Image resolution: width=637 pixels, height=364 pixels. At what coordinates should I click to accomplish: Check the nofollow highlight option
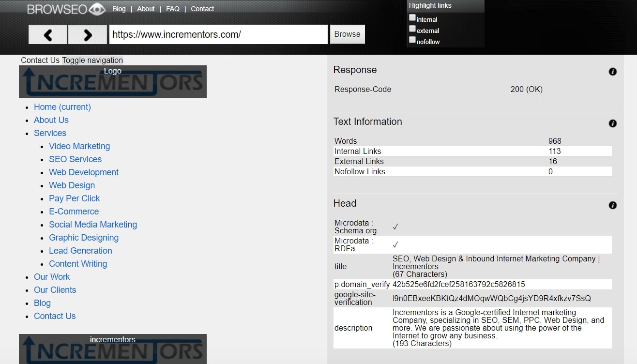point(412,40)
